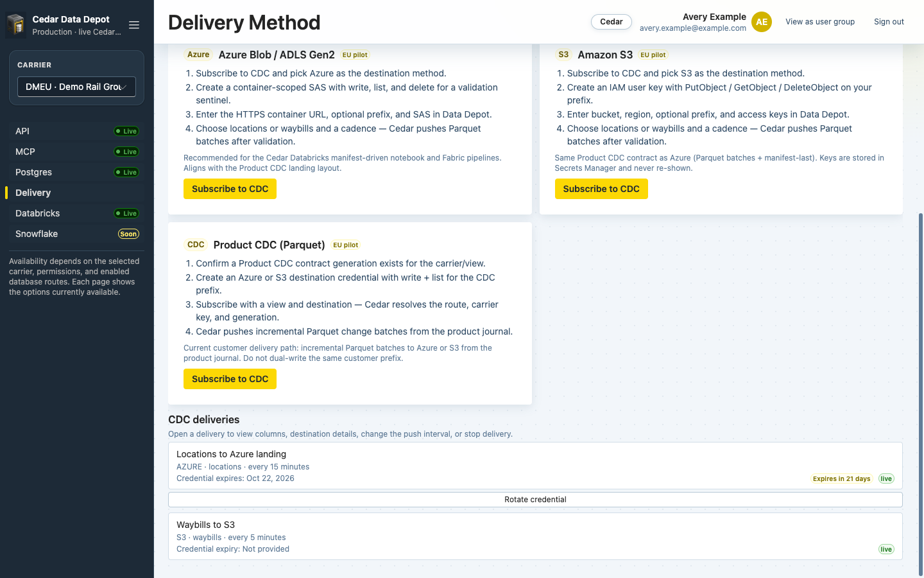Click the page vertical scrollbar
924x578 pixels.
(921, 395)
